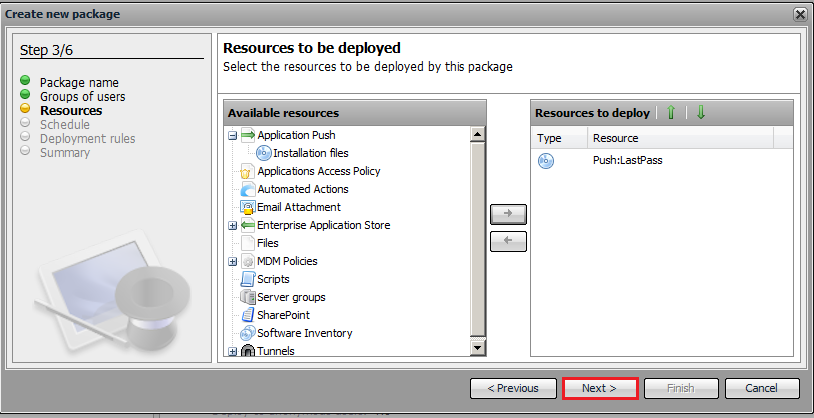Collapse the Application Push tree node

233,135
